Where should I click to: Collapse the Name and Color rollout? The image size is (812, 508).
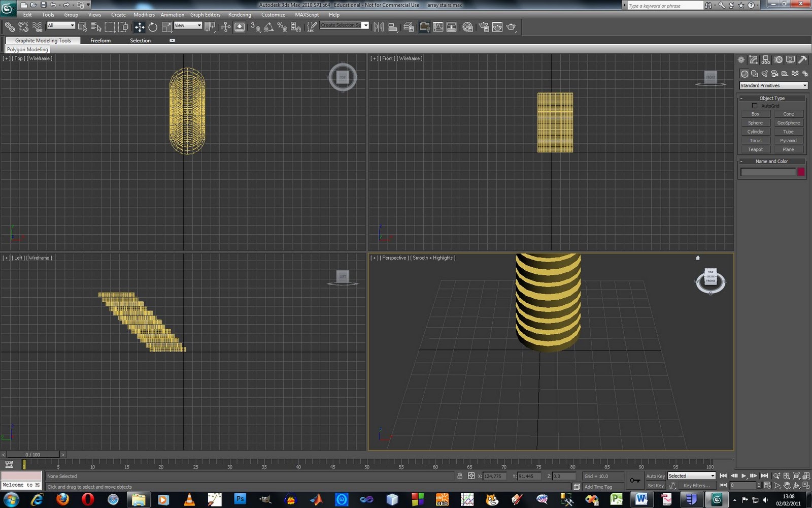click(772, 161)
